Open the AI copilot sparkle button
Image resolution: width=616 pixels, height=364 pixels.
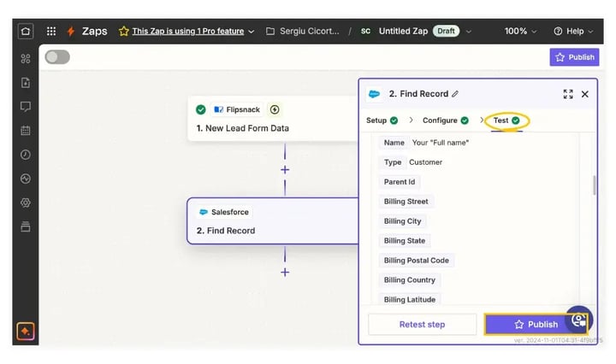(26, 332)
